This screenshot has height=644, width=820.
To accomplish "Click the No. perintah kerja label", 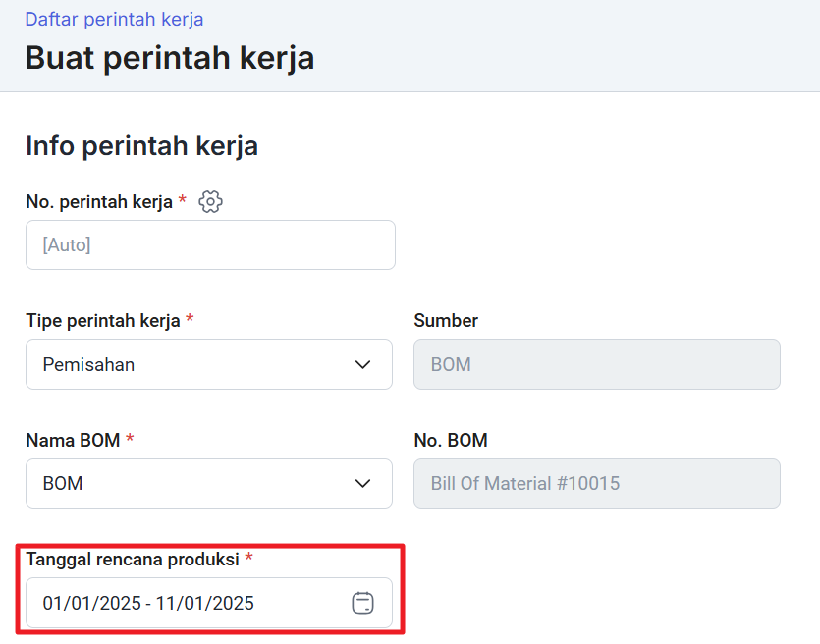I will click(99, 202).
